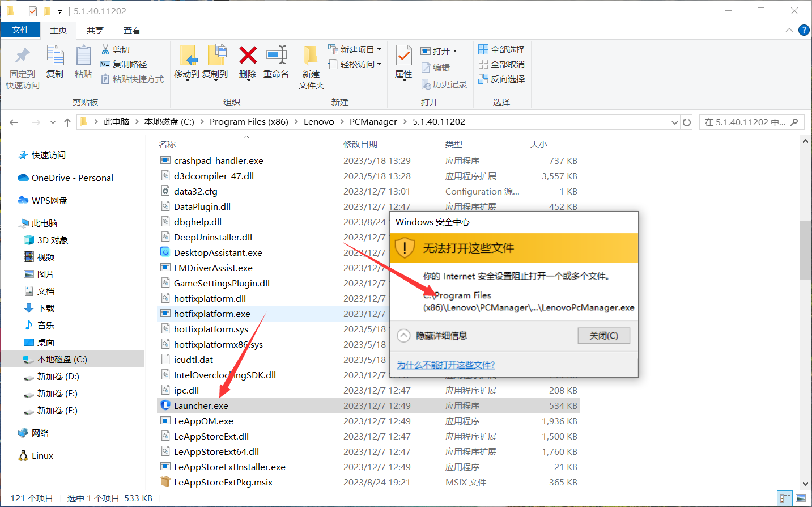Screen dimensions: 812x507
Task: Select Linux in the sidebar
Action: click(36, 455)
